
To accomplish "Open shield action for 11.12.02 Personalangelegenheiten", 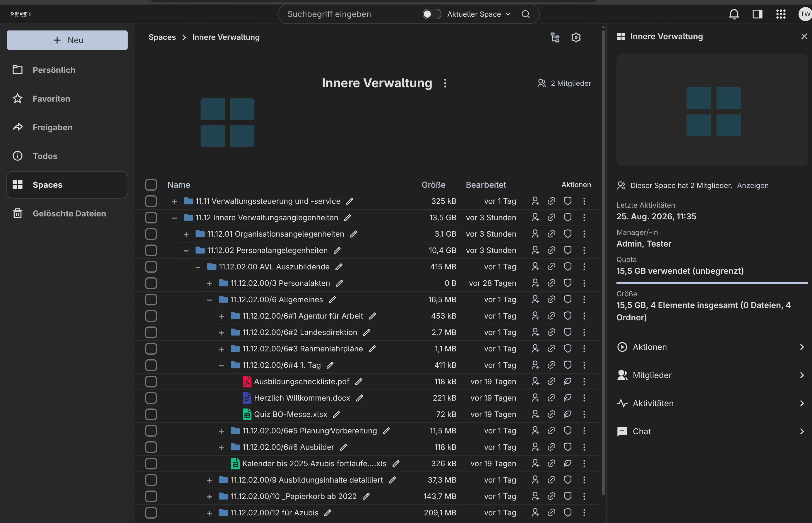I will [568, 250].
